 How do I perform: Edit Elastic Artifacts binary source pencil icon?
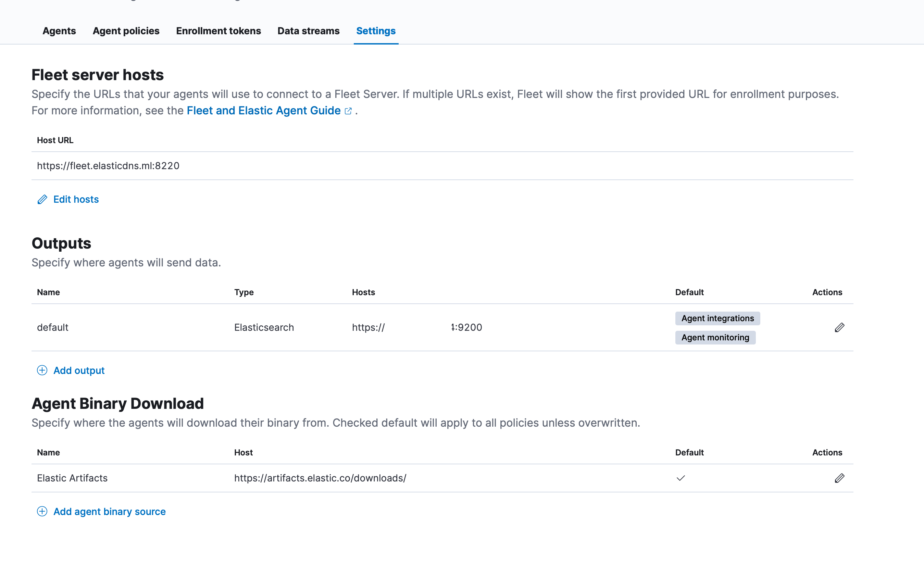pyautogui.click(x=839, y=478)
